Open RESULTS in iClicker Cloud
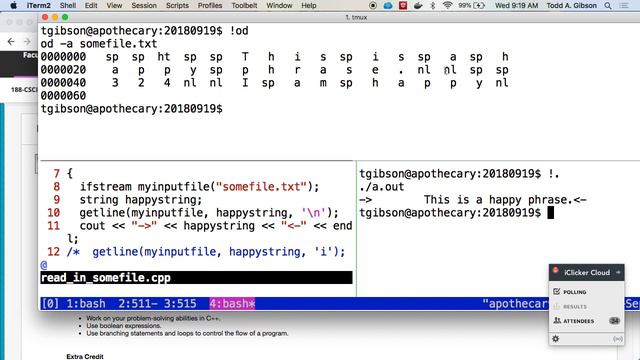Image resolution: width=640 pixels, height=360 pixels. coord(575,307)
